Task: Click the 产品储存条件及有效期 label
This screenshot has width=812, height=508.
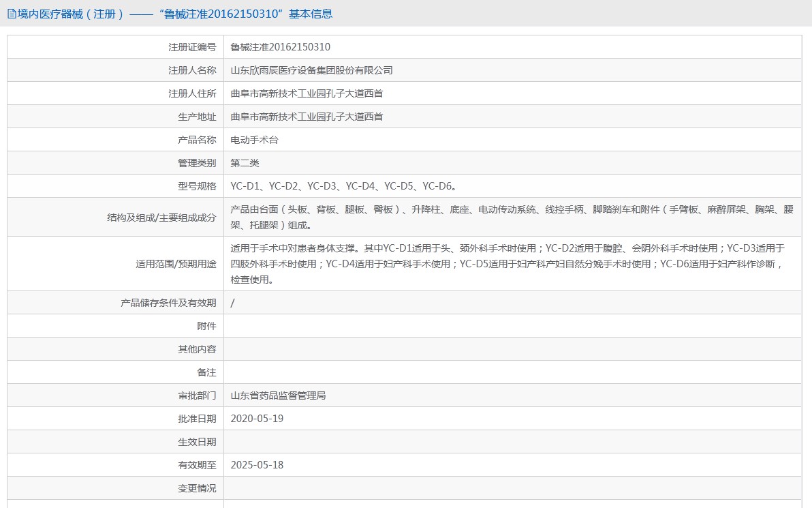Action: point(168,303)
